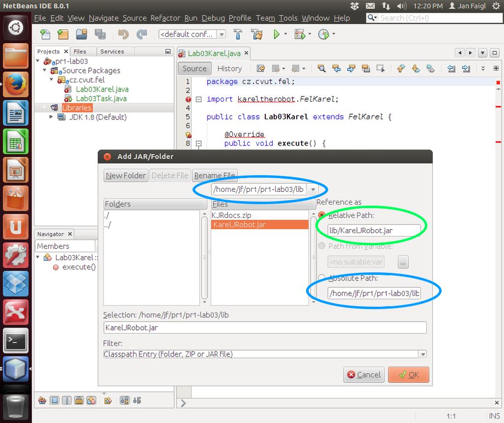Click the browse variable ellipsis button
This screenshot has height=423, width=504.
[403, 262]
